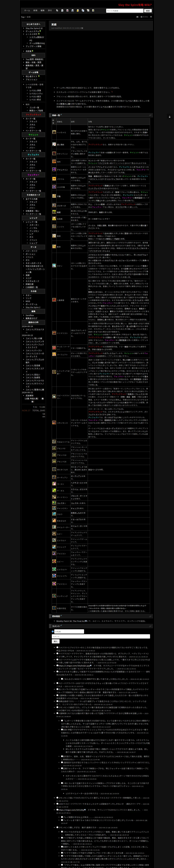Click the anchor link icon of 更新履歴 section
The image size is (174, 868).
click(150, 616)
